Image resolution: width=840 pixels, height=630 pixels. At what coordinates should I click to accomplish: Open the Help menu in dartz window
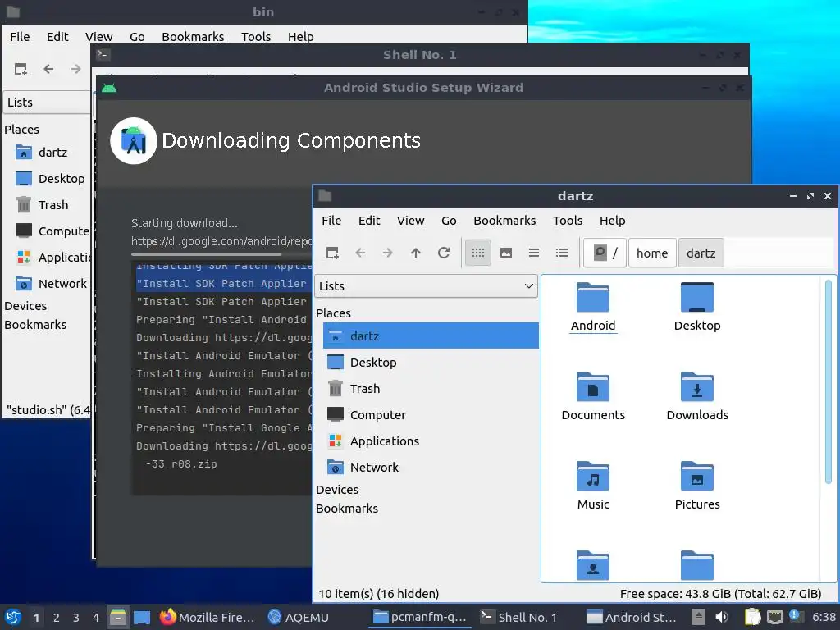point(612,221)
